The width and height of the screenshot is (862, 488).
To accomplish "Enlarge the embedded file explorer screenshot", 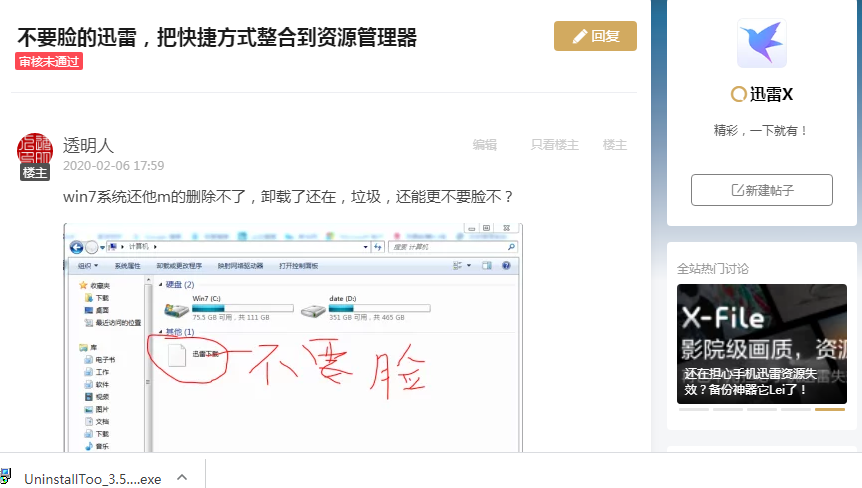I will [292, 340].
